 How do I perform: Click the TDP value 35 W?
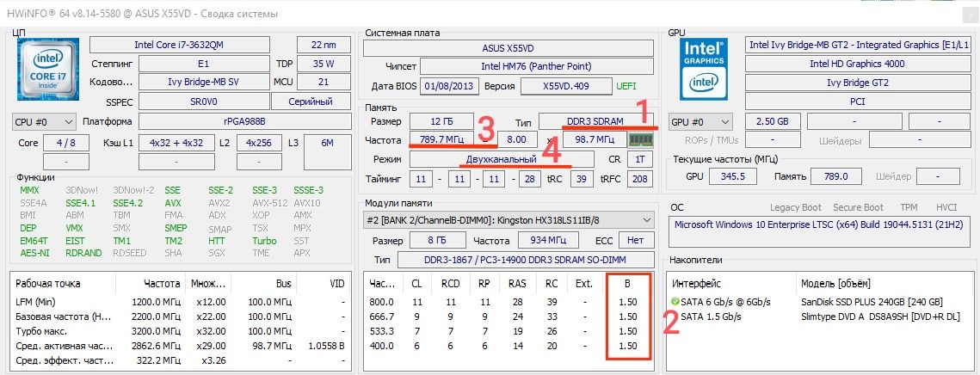point(324,64)
